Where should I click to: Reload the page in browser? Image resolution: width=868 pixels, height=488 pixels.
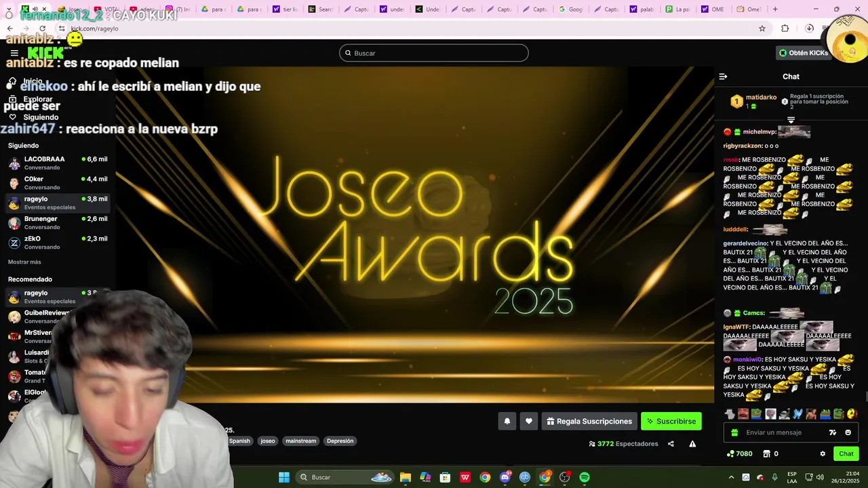(42, 28)
